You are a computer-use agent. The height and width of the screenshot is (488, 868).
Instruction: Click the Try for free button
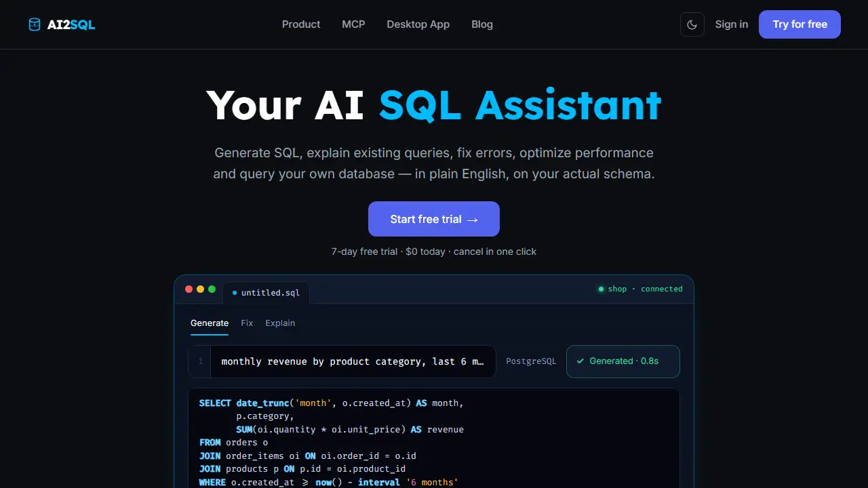tap(800, 24)
